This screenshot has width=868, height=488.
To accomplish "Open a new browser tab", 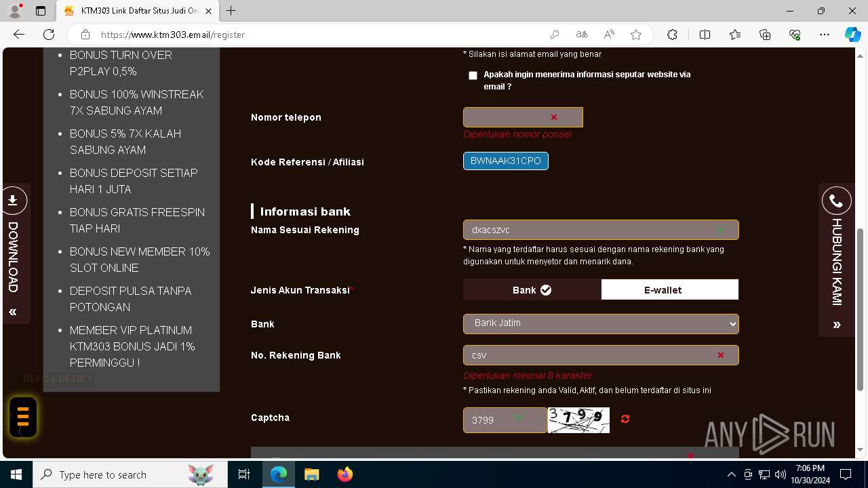I will click(x=231, y=11).
